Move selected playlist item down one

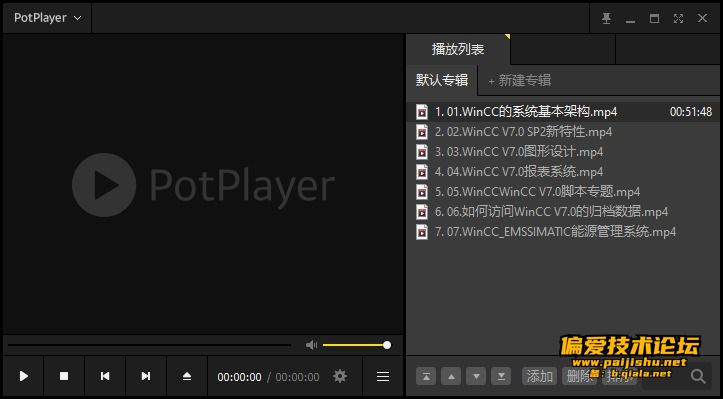point(476,376)
